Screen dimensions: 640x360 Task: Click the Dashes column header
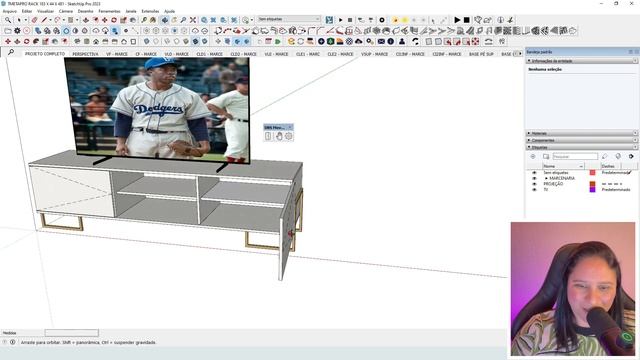click(611, 166)
